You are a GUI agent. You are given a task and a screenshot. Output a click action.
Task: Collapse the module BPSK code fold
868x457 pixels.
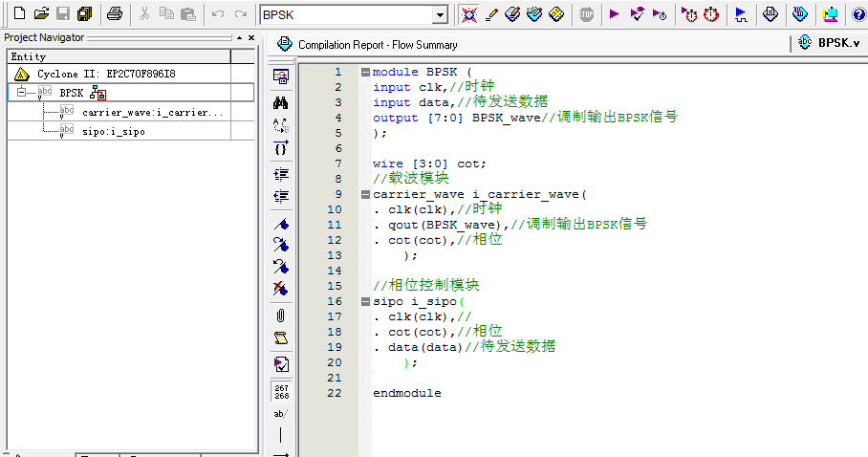[365, 72]
